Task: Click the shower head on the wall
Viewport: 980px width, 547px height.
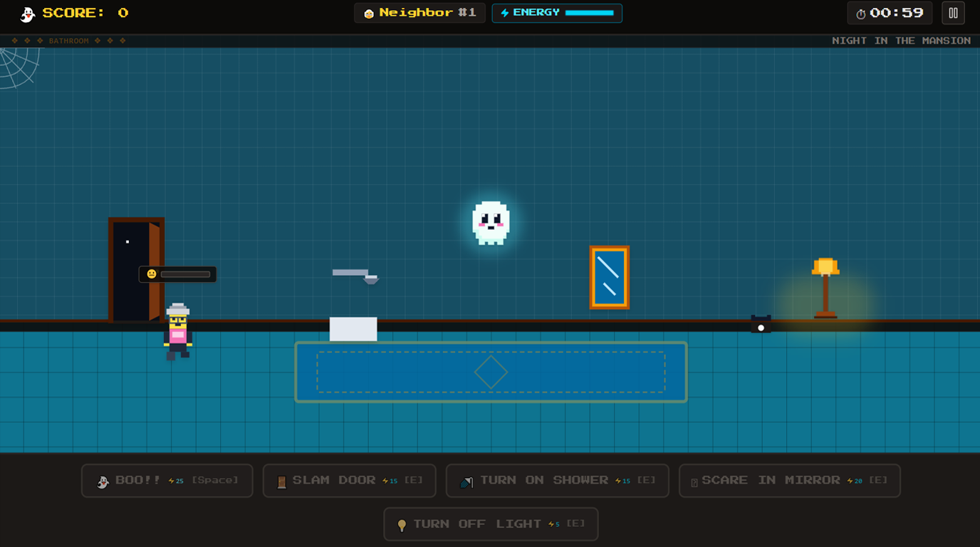Action: tap(355, 276)
